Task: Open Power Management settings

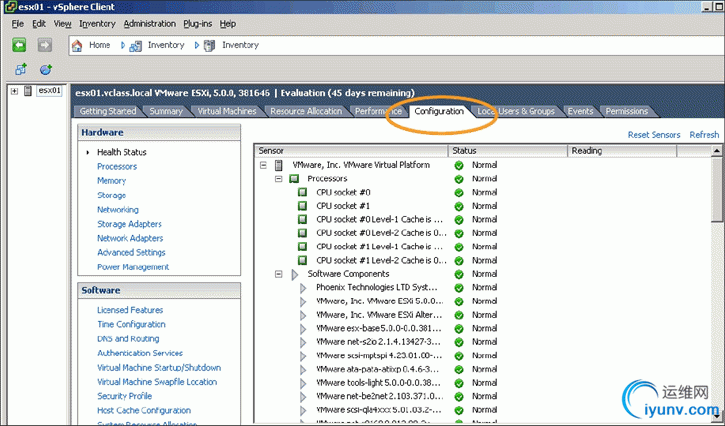Action: 133,267
